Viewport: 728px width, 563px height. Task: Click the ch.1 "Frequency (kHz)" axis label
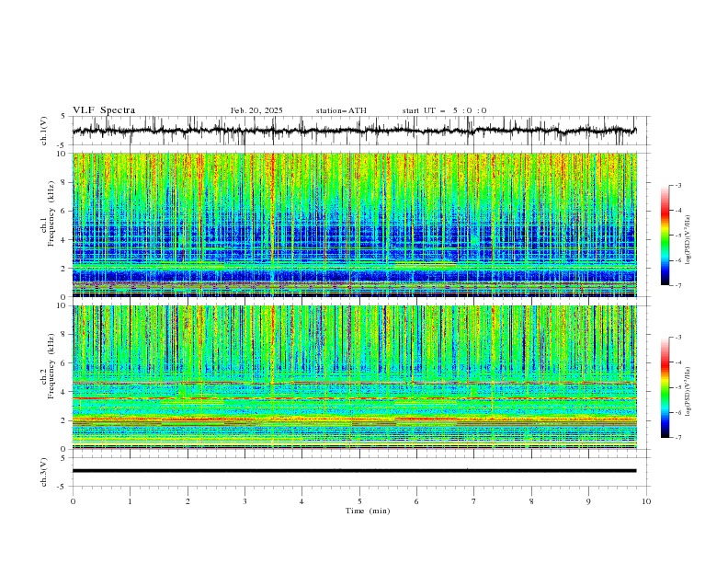51,212
